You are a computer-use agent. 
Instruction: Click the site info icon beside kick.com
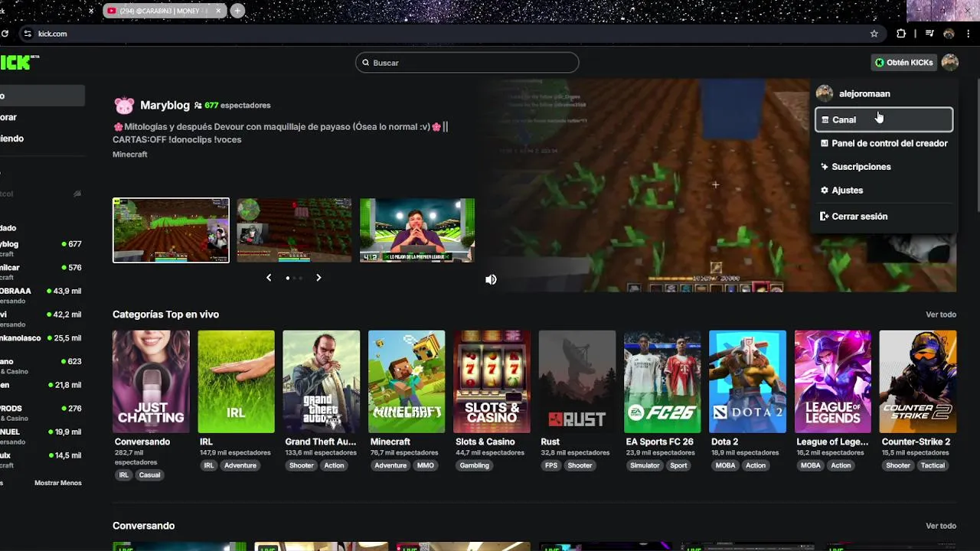(x=28, y=34)
